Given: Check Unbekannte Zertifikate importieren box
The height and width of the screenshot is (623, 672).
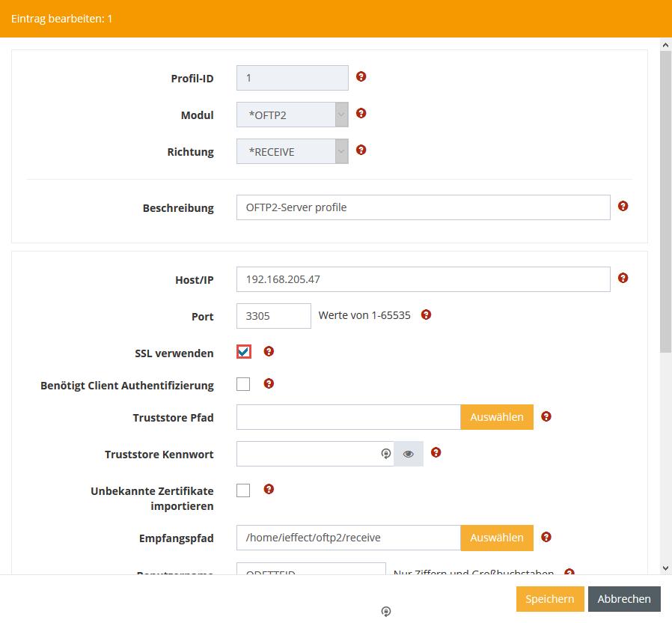Looking at the screenshot, I should point(243,490).
